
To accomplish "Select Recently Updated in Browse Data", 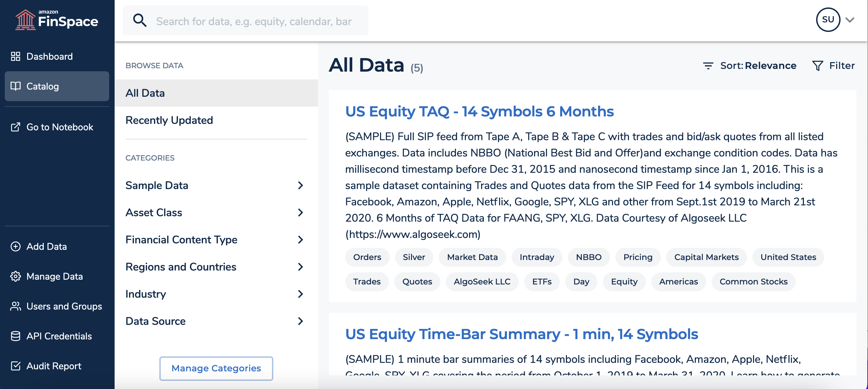I will click(216, 120).
